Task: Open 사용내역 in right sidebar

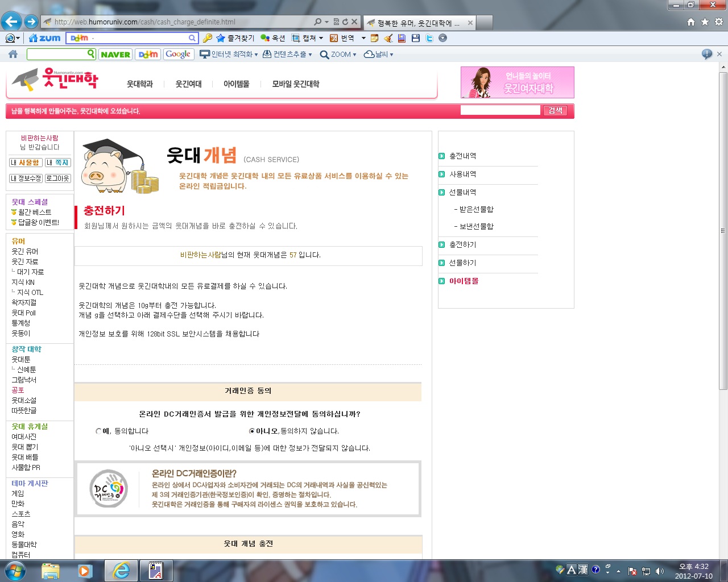Action: (x=462, y=174)
